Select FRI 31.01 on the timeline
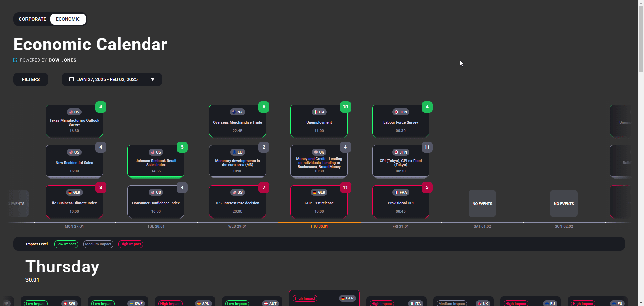Screen dimensions: 644x306 click(x=400, y=226)
